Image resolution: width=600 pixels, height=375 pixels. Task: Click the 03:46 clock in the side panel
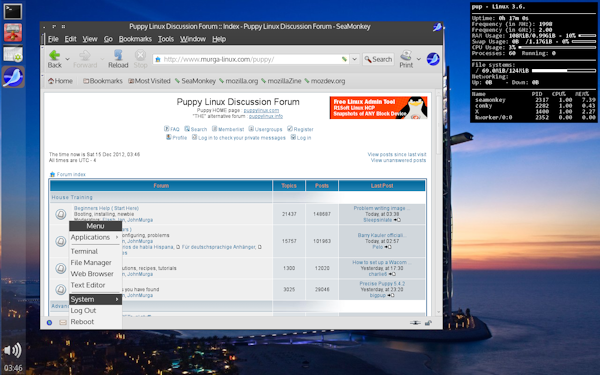[13, 368]
